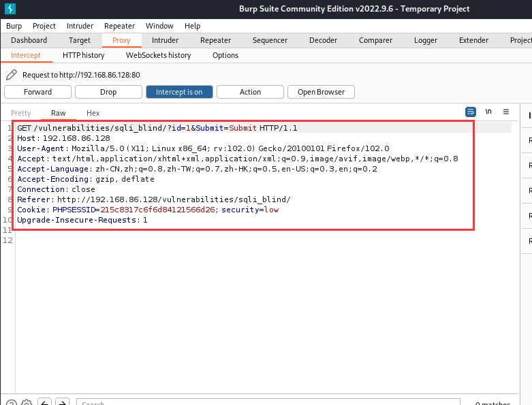Click the 'security=low' cookie value
Image resolution: width=532 pixels, height=405 pixels.
(x=250, y=210)
